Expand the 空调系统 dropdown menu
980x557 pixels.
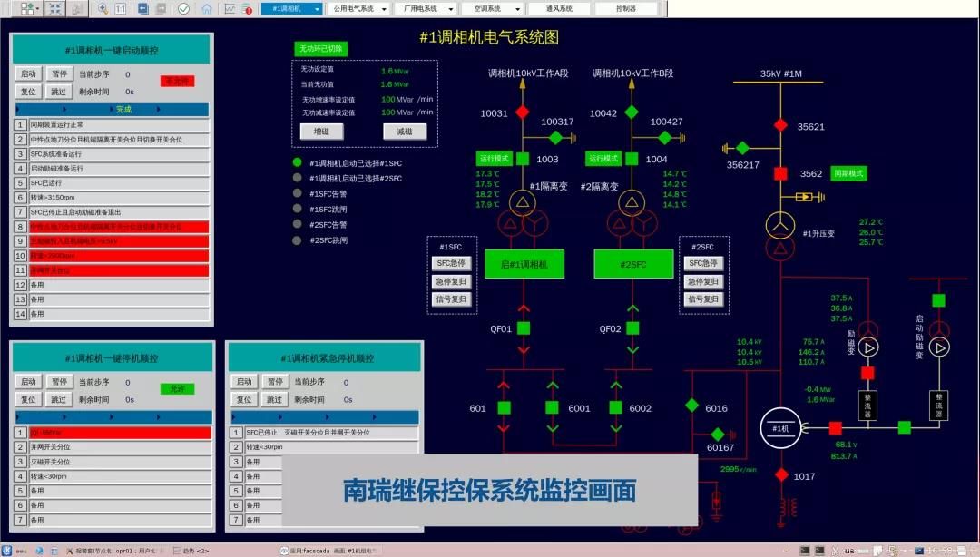(x=492, y=8)
